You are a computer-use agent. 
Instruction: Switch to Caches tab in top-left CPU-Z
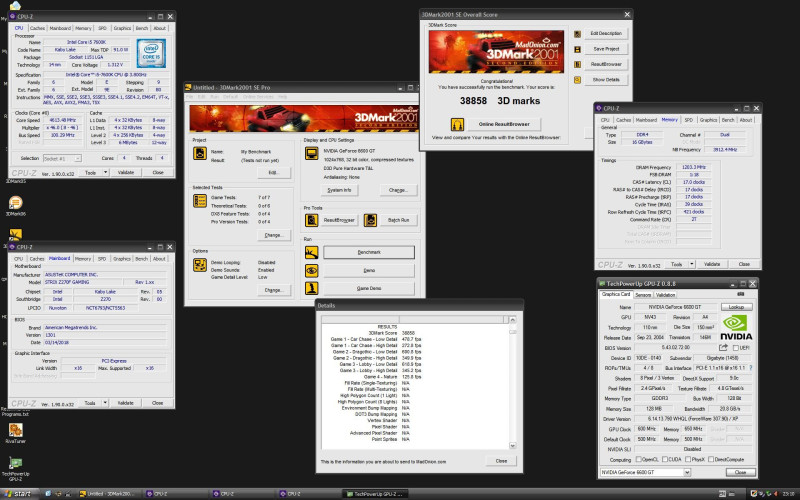37,29
